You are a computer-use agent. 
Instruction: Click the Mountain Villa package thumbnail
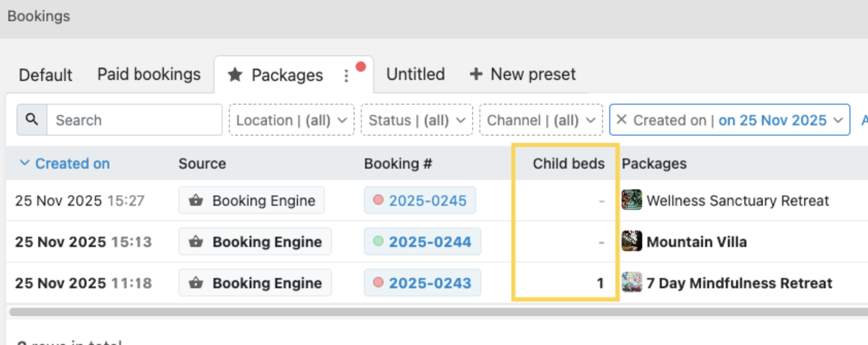[x=631, y=241]
